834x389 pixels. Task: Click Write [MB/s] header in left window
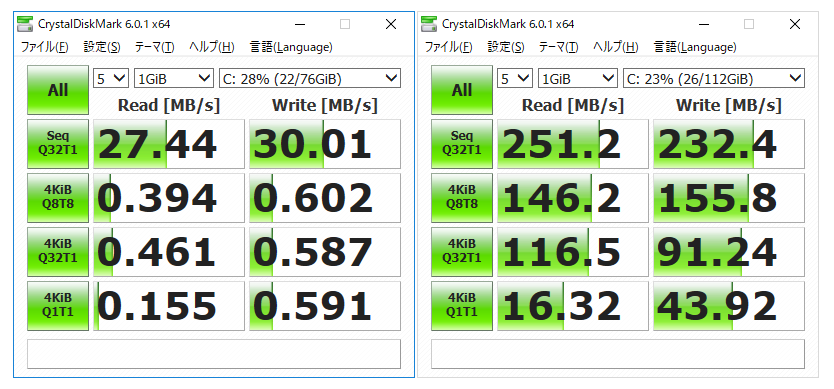pyautogui.click(x=324, y=105)
